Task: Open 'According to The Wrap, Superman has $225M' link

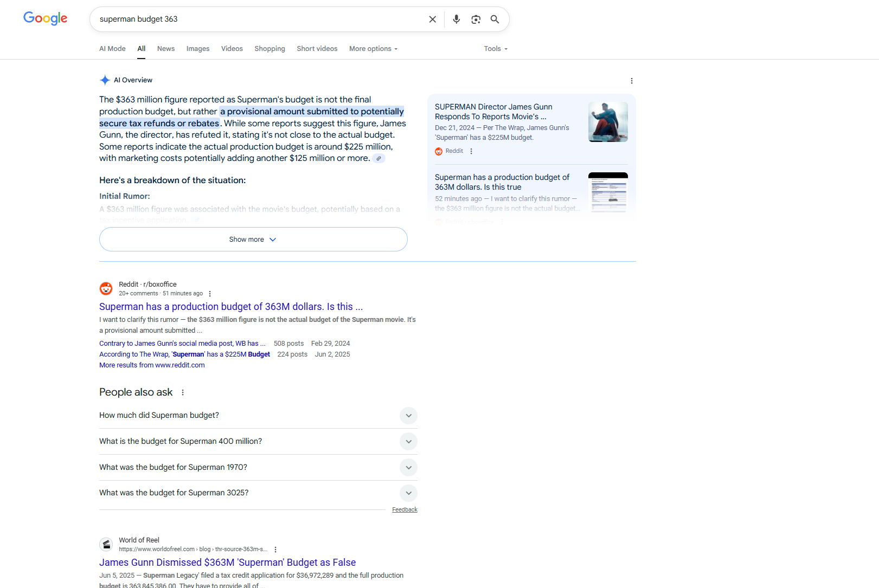Action: 184,354
